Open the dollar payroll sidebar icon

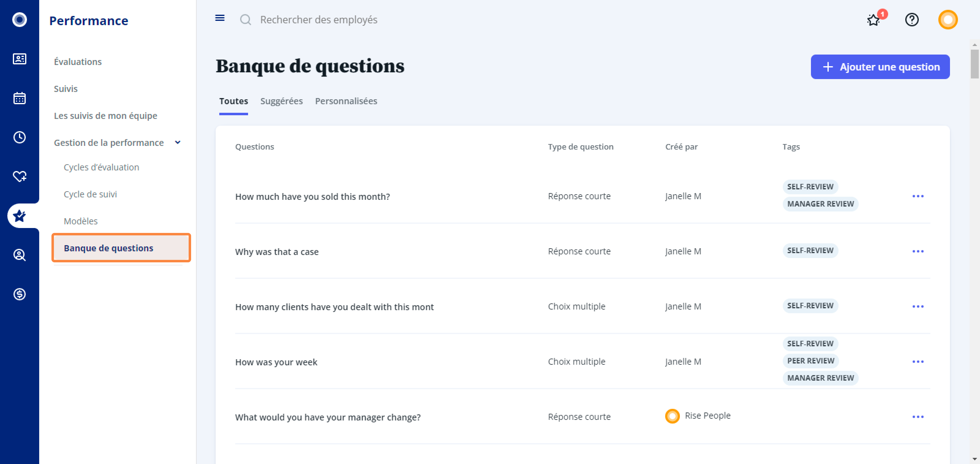(19, 294)
